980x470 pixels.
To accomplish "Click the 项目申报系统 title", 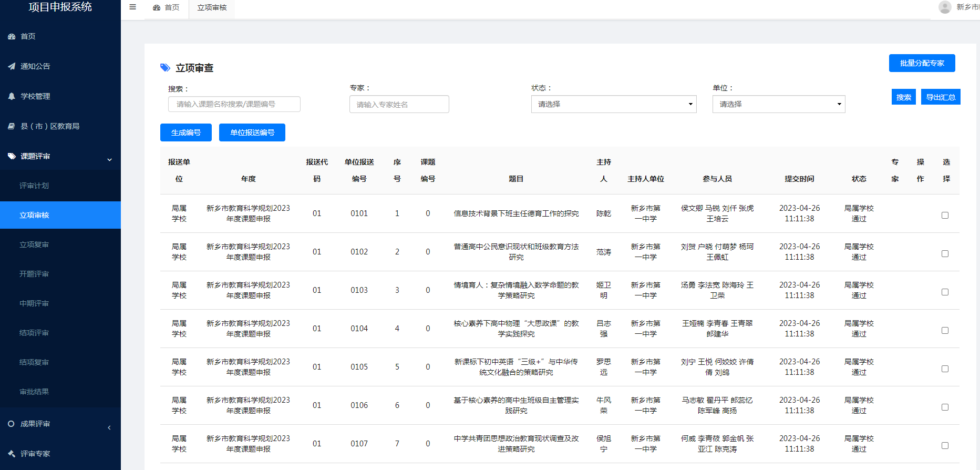I will [x=60, y=7].
